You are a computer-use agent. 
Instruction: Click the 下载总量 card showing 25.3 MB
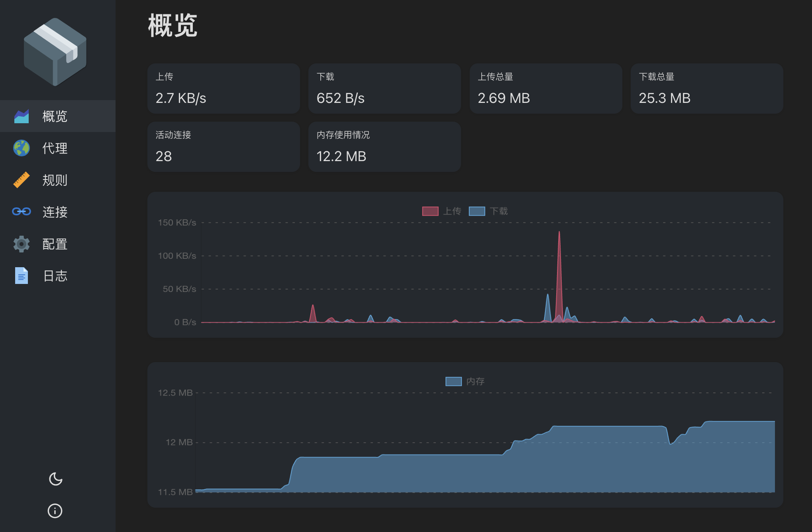[x=707, y=88]
